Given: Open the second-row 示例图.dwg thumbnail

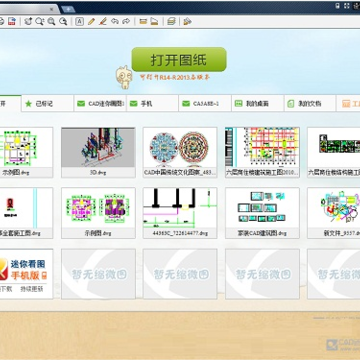Looking at the screenshot, I should pyautogui.click(x=98, y=213).
